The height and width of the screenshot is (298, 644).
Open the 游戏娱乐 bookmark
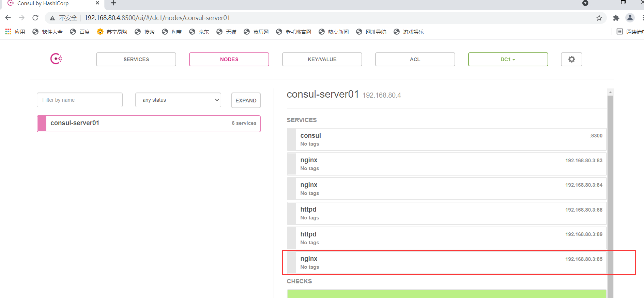pos(409,32)
